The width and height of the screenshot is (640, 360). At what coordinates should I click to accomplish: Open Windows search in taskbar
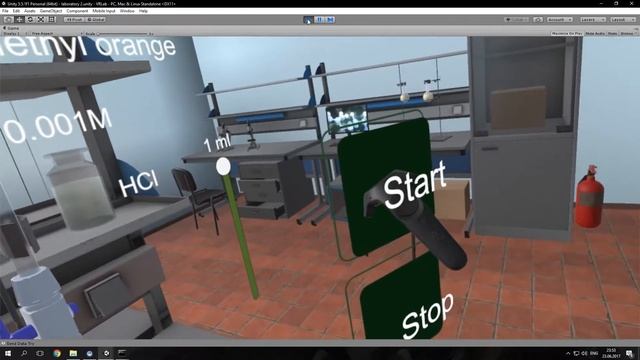click(24, 353)
